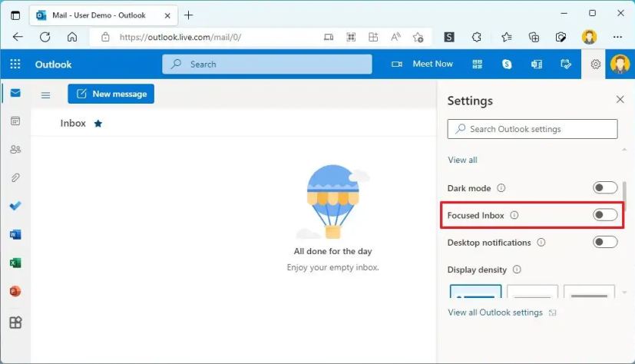Click the Settings gear icon
Image resolution: width=635 pixels, height=364 pixels.
(x=595, y=64)
